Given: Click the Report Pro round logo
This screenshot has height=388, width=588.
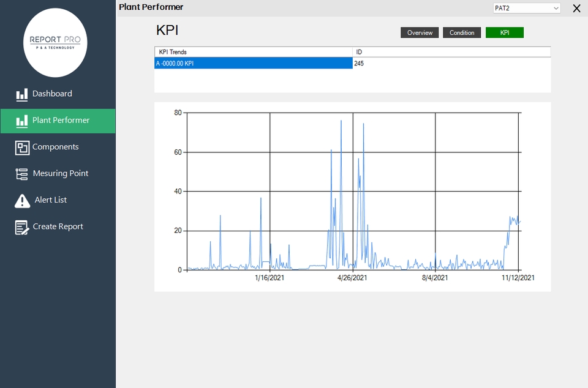Looking at the screenshot, I should tap(55, 43).
